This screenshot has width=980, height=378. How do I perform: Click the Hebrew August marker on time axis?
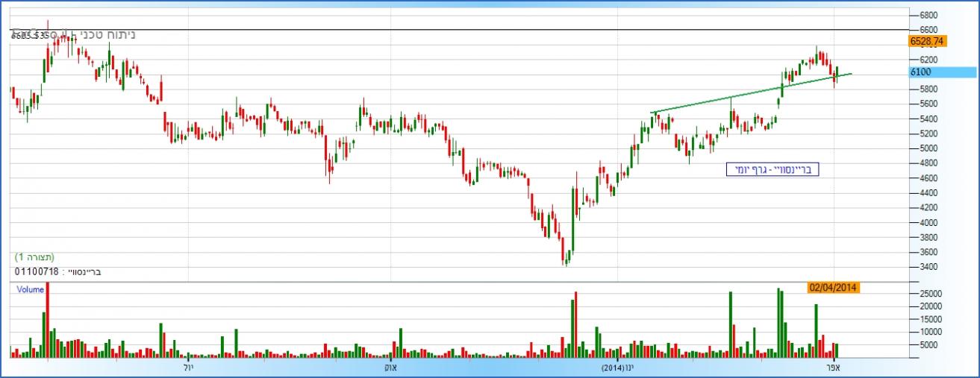(x=390, y=368)
